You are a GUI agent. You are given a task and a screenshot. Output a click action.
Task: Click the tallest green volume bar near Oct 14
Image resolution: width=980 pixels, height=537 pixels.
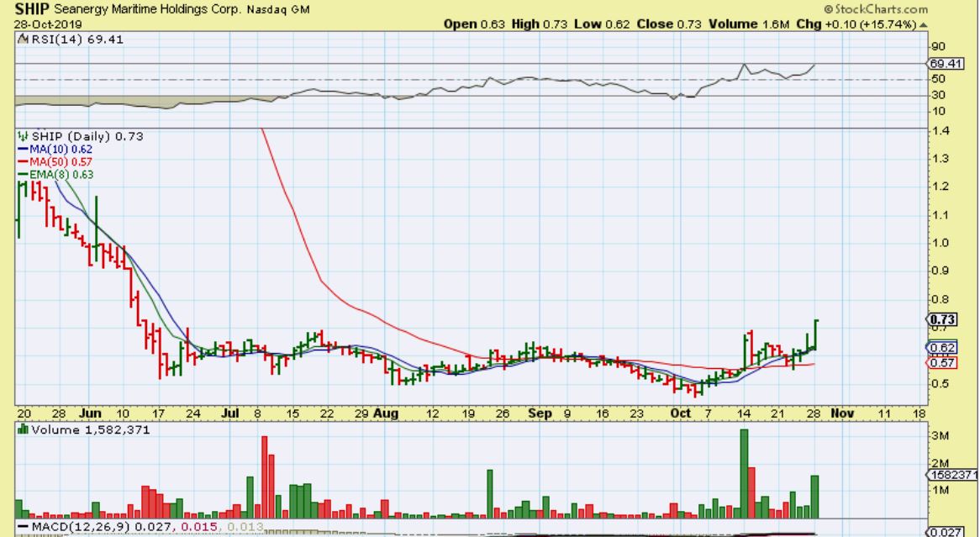click(744, 473)
